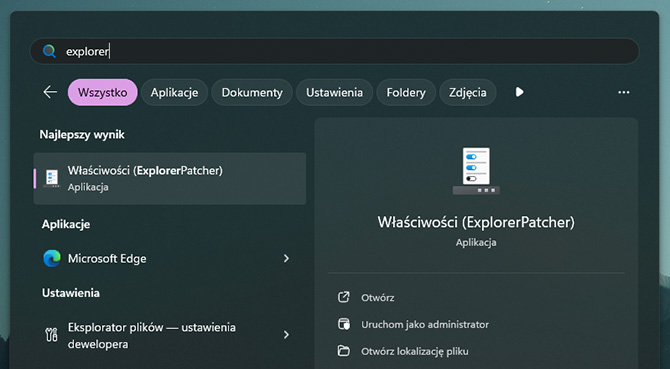Choose Otwórz lokalizację pliku
This screenshot has height=369, width=670.
414,351
